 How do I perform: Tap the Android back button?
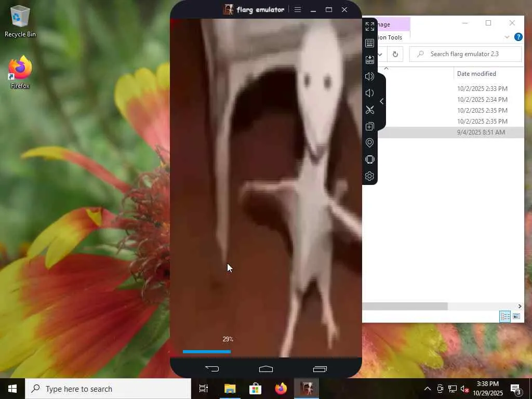(212, 368)
